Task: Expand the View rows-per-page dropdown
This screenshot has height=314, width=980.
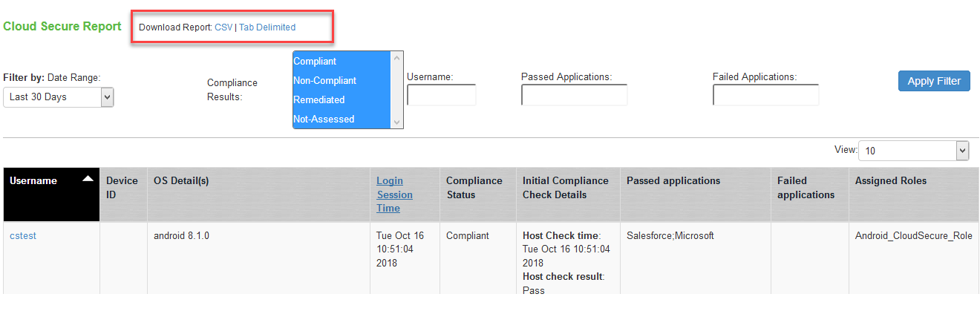Action: coord(913,151)
